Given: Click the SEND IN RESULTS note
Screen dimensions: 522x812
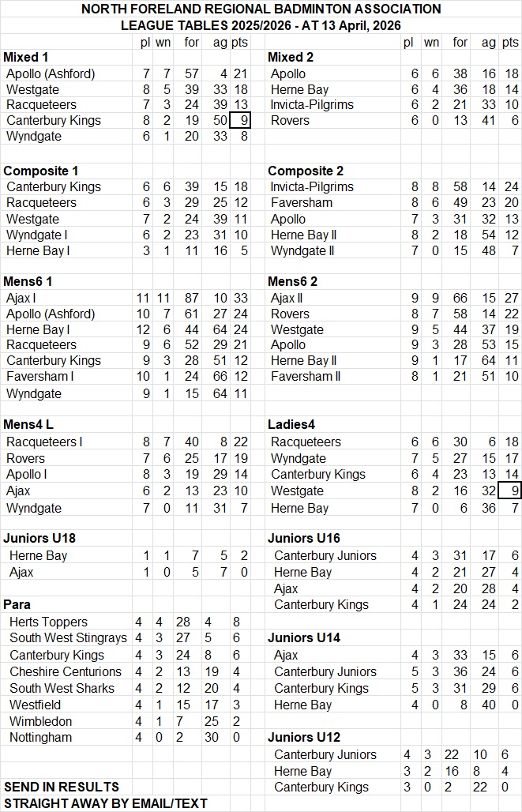Looking at the screenshot, I should click(62, 787).
